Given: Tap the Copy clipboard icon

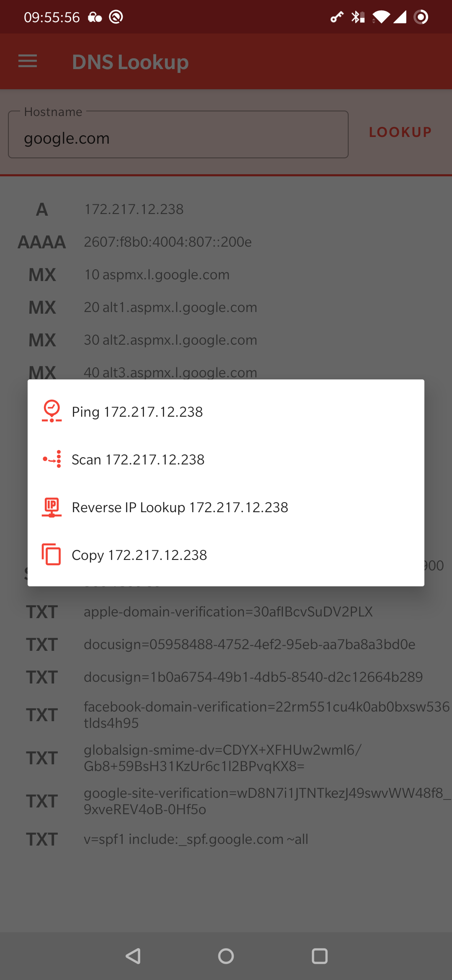Looking at the screenshot, I should (51, 554).
